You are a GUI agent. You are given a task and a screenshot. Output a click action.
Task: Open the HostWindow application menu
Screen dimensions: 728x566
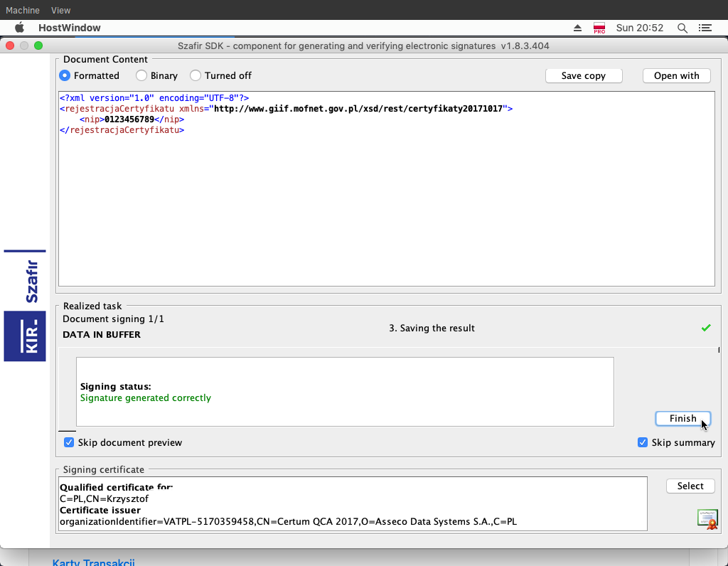click(x=69, y=28)
